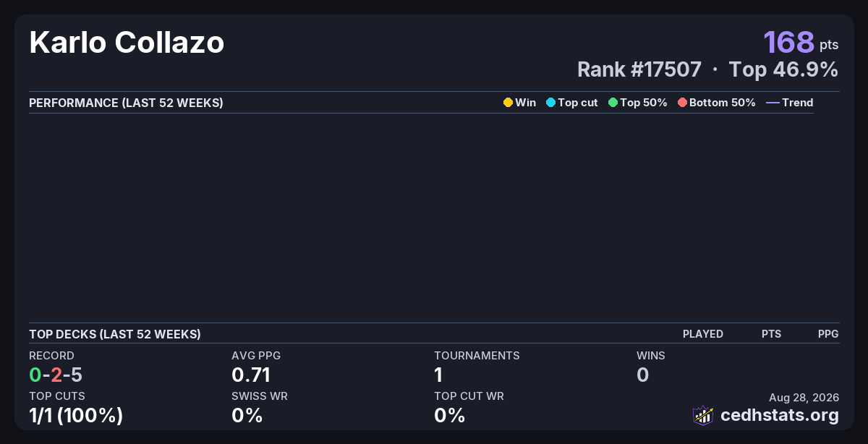868x444 pixels.
Task: Click the yellow Win legend dot
Action: pyautogui.click(x=508, y=103)
